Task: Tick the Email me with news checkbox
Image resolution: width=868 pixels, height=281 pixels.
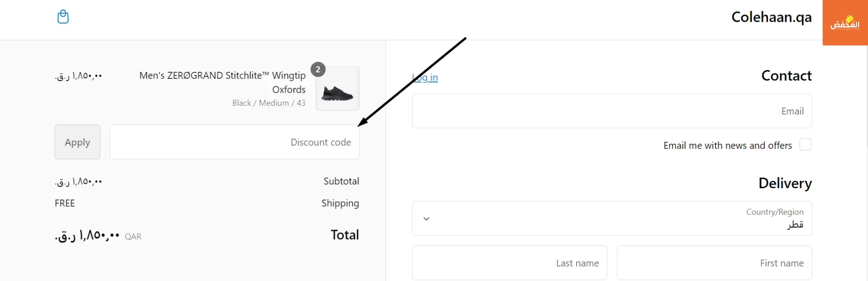Action: [805, 145]
